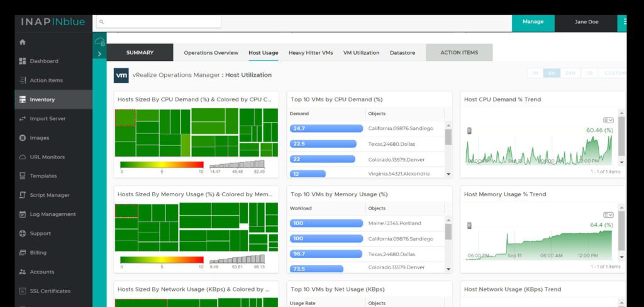Screen dimensions: 644x307
Task: Click the INAP INblue logo
Action: pos(53,22)
